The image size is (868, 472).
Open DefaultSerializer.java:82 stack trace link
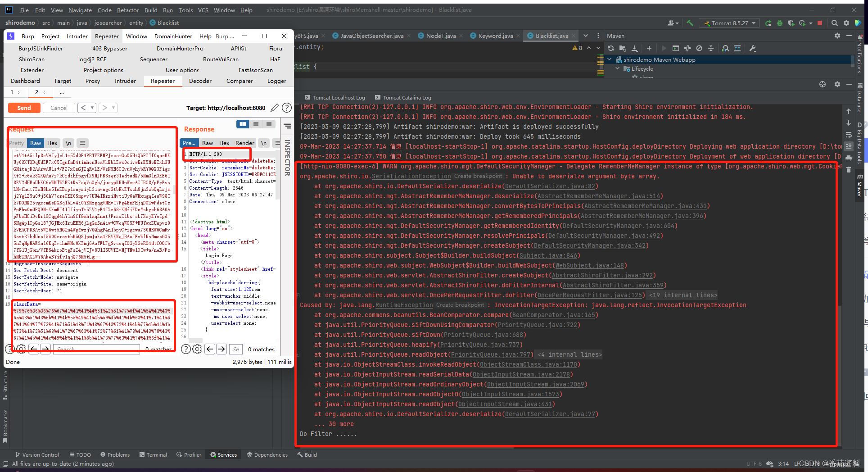[x=550, y=186]
